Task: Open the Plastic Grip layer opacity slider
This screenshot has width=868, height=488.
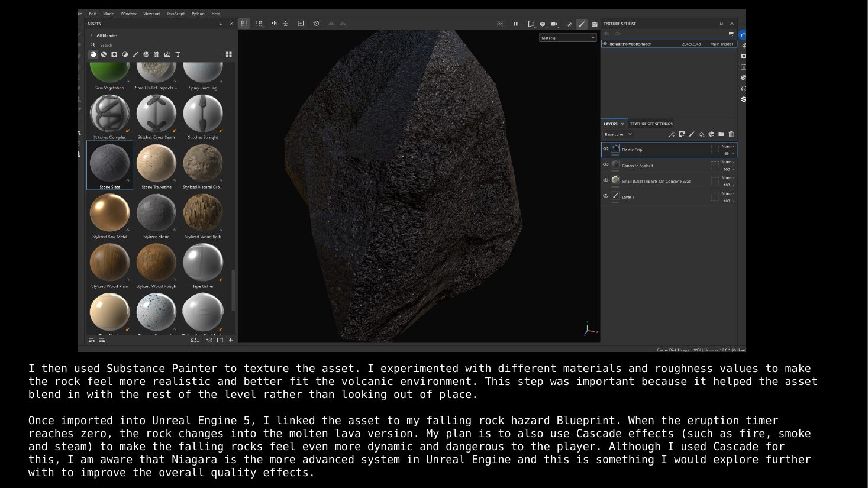Action: 728,154
